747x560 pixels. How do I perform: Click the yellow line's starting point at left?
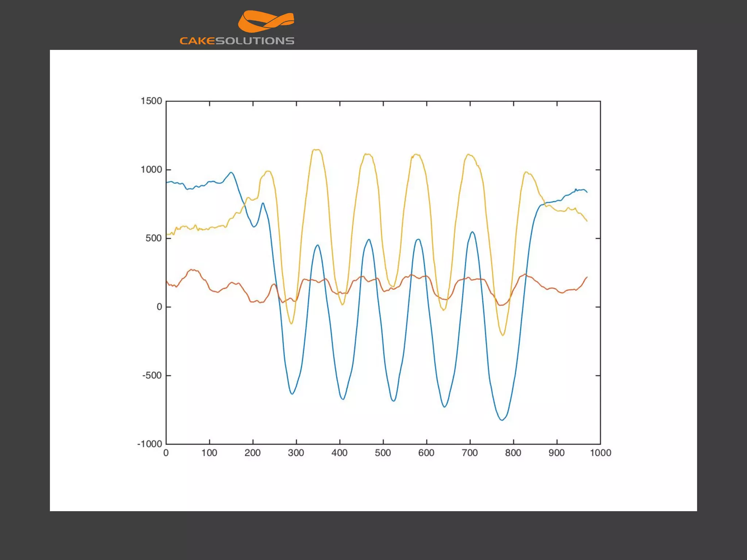click(x=167, y=234)
